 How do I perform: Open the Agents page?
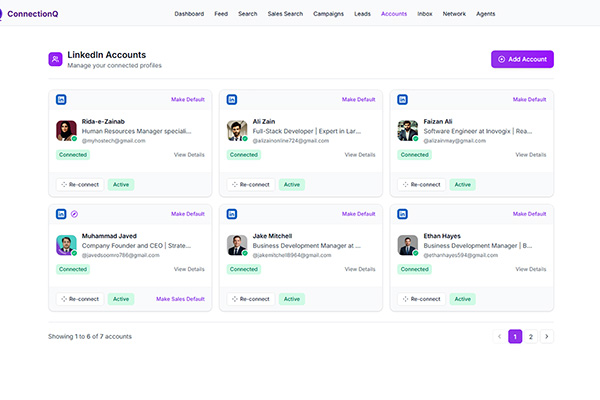[x=486, y=14]
